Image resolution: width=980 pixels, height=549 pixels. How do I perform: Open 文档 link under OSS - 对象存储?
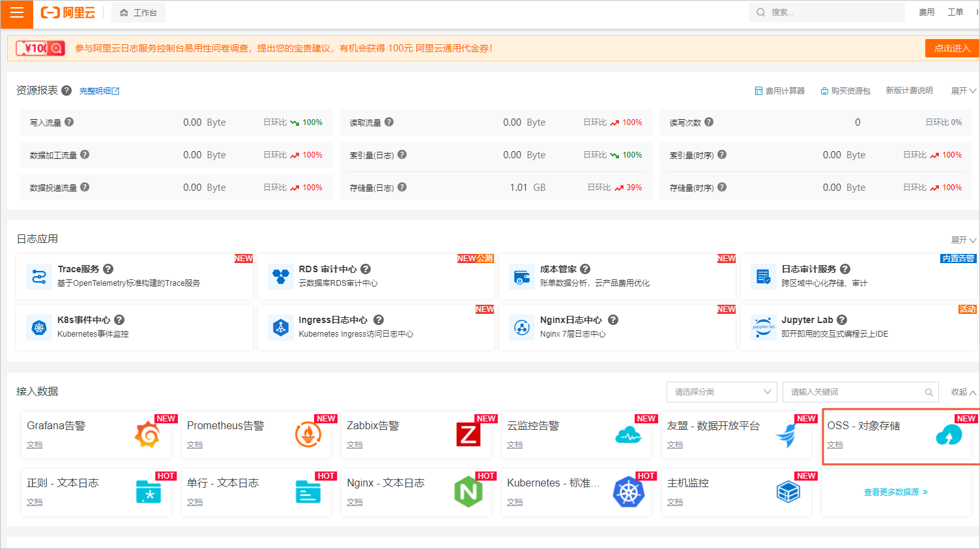[835, 445]
